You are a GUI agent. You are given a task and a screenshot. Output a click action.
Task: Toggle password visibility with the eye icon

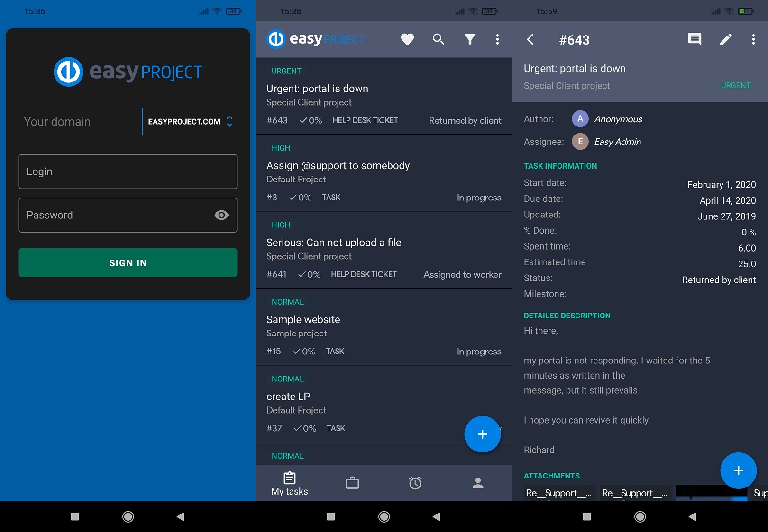[221, 215]
